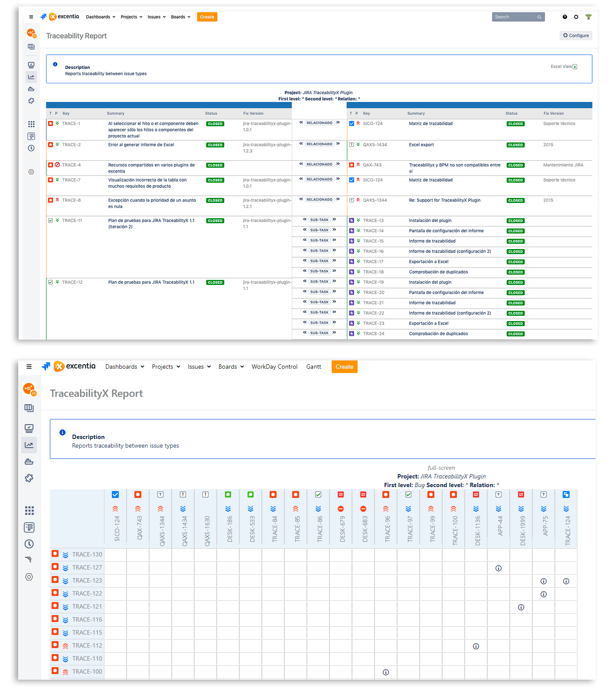Open user avatar profile in top header
Screen dimensions: 616x694
coord(588,17)
